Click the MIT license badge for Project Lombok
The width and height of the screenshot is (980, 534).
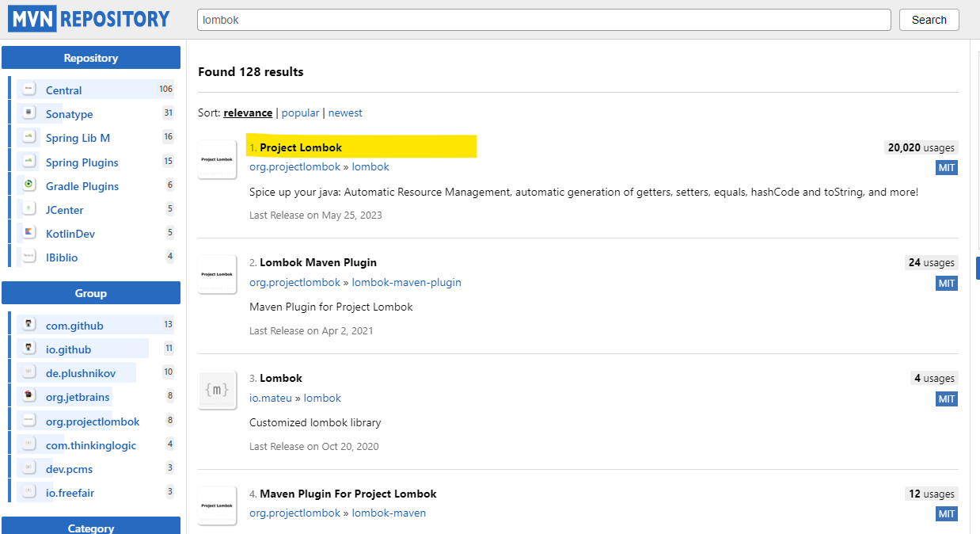(947, 168)
